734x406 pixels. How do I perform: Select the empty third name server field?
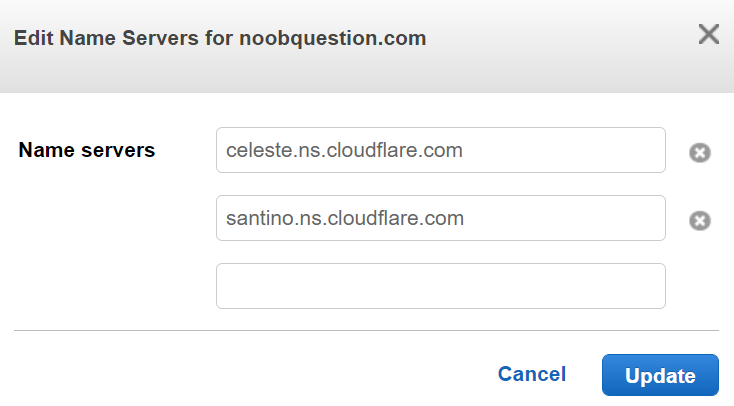(440, 286)
